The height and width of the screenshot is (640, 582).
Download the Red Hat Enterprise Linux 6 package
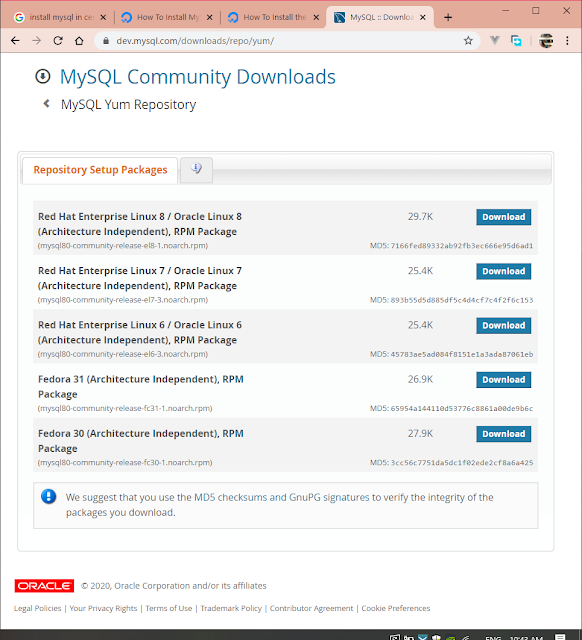[504, 325]
